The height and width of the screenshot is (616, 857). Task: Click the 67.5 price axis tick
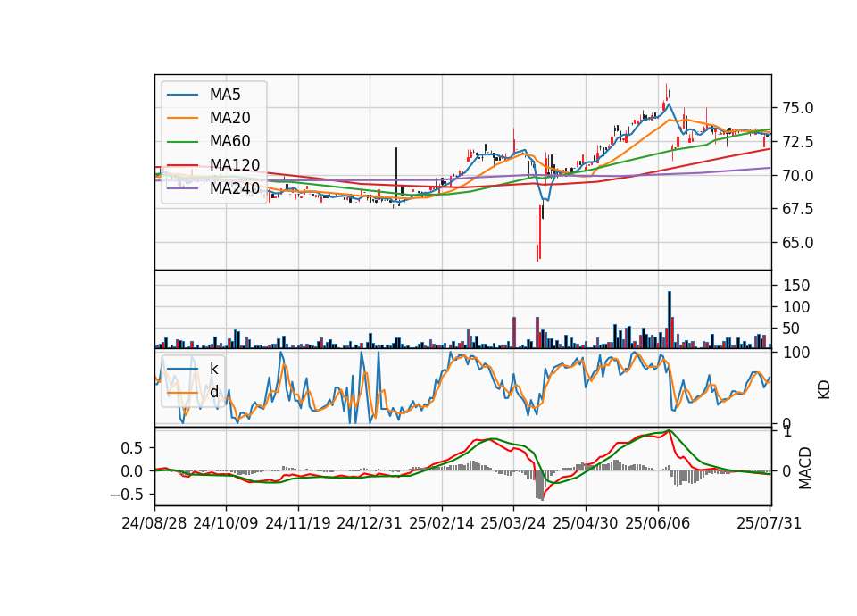tap(797, 209)
